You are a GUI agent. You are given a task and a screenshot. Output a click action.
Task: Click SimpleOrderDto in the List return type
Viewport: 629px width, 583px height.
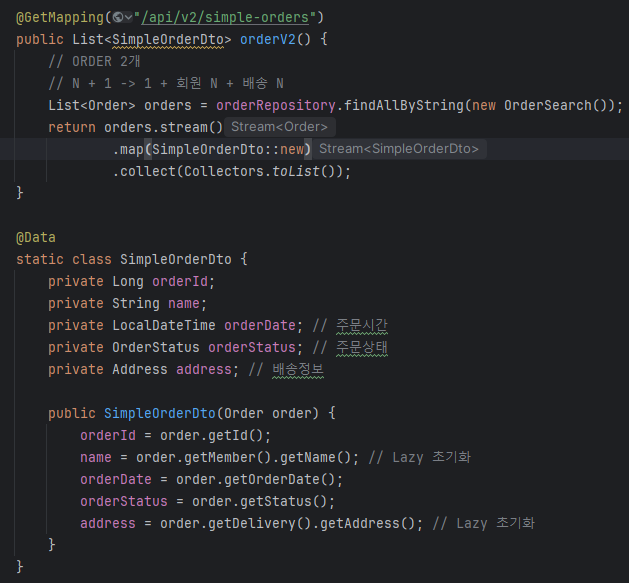[168, 39]
